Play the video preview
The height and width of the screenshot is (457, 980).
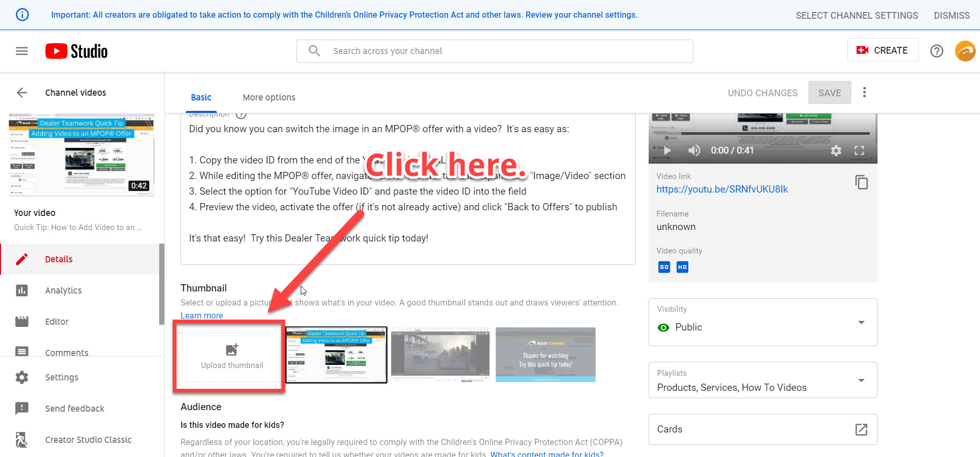(x=667, y=150)
